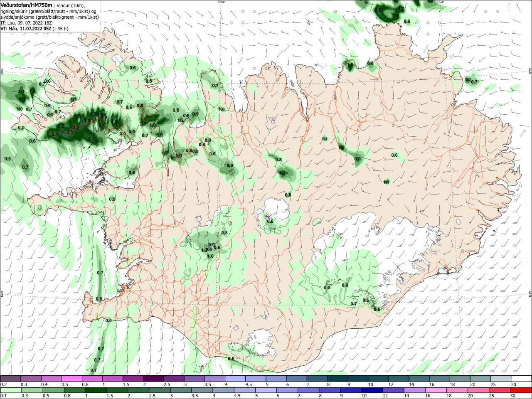Click the '20W' longitude label at top
Viewport: 532px width, 399px height.
[221, 2]
